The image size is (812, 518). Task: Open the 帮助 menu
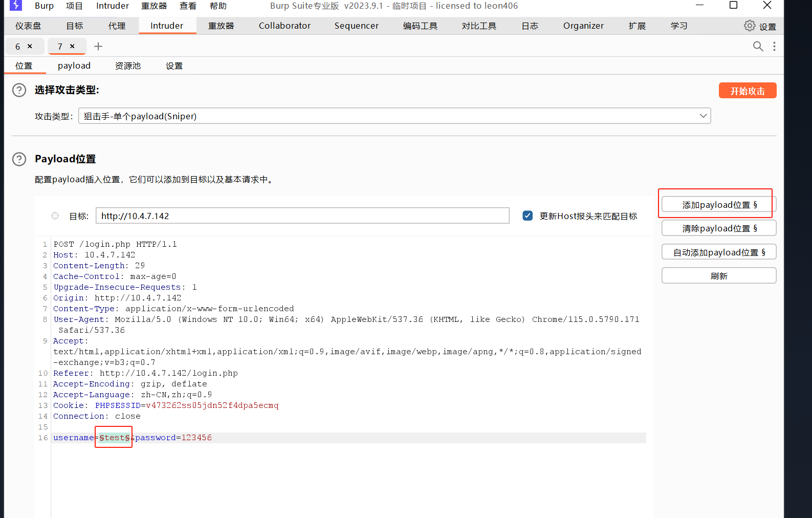pyautogui.click(x=218, y=6)
